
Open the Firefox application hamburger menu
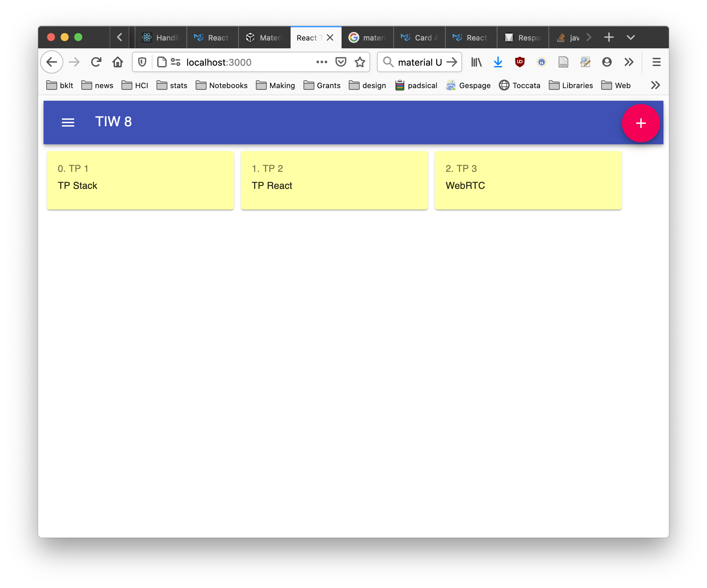tap(656, 62)
